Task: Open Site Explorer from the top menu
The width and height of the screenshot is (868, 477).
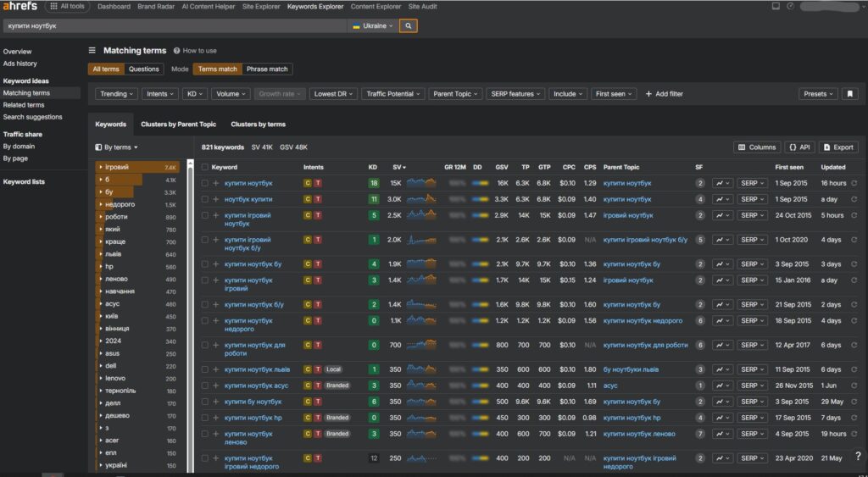Action: coord(263,7)
